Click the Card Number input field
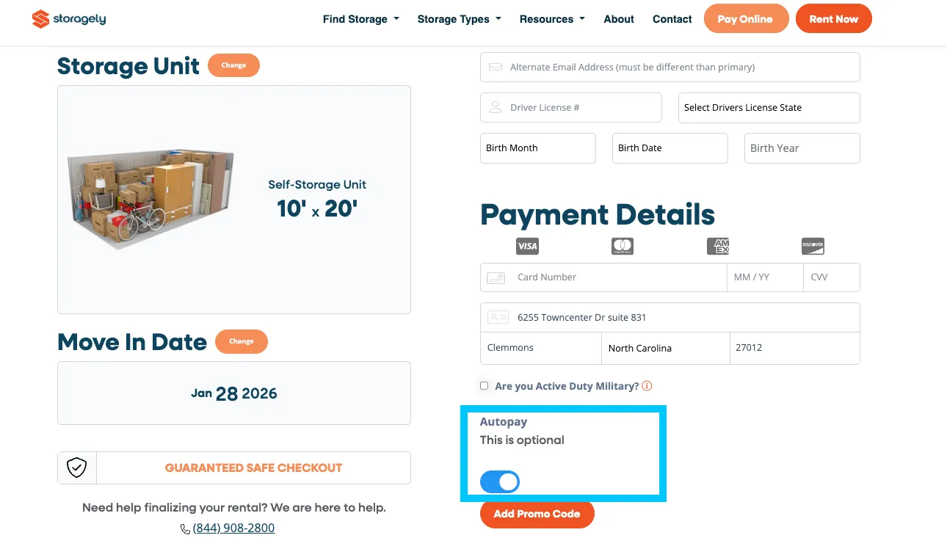 (x=620, y=277)
